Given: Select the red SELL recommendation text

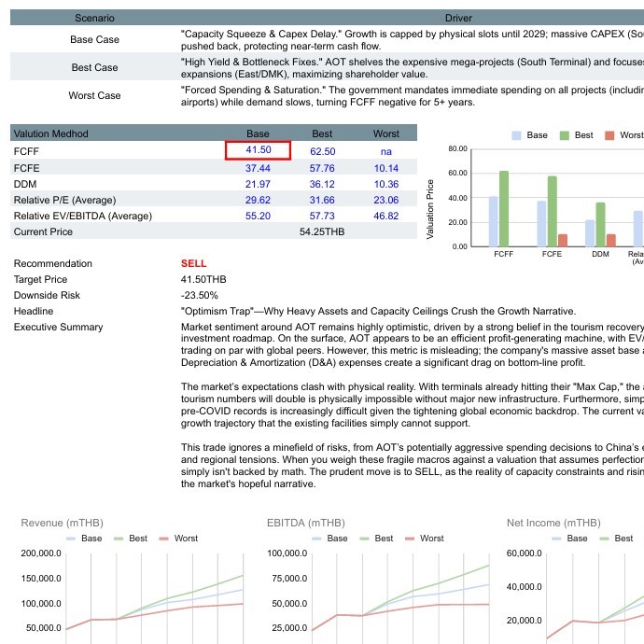Looking at the screenshot, I should click(194, 263).
